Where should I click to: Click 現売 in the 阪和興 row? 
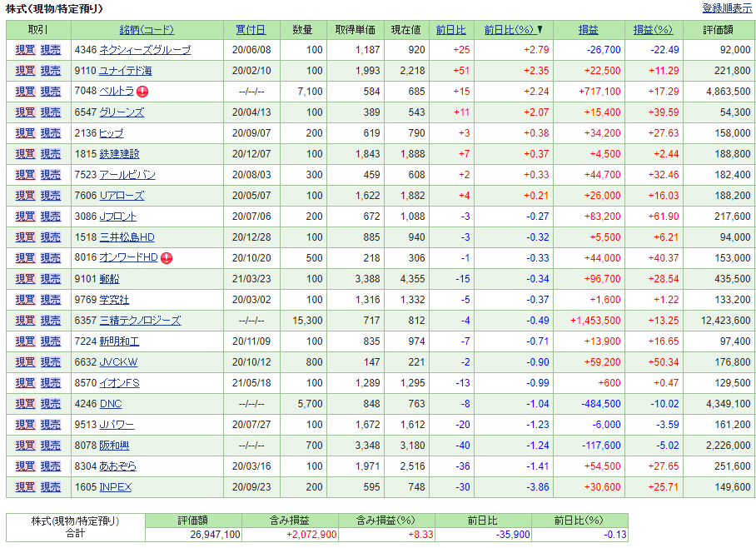[x=51, y=446]
